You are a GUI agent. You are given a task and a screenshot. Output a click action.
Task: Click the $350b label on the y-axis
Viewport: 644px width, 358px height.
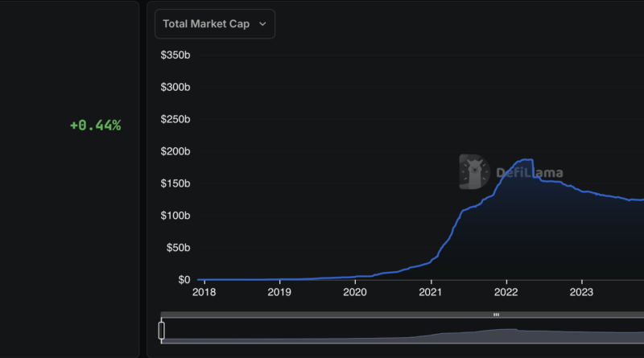175,55
